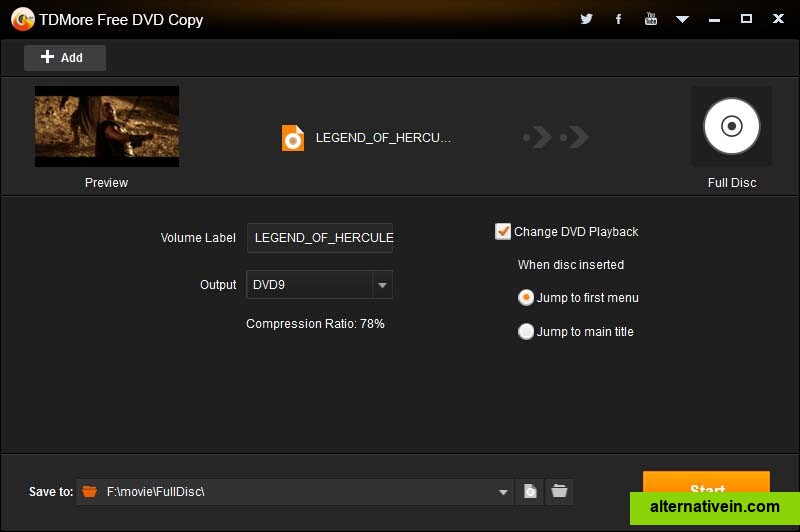Click the TDMore app logo icon
800x532 pixels.
pos(22,20)
